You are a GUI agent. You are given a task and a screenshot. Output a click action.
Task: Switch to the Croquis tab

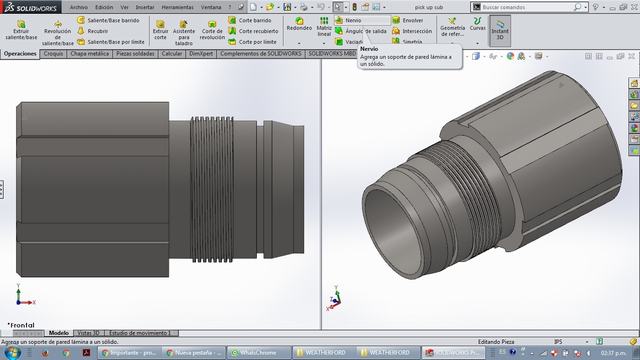53,53
